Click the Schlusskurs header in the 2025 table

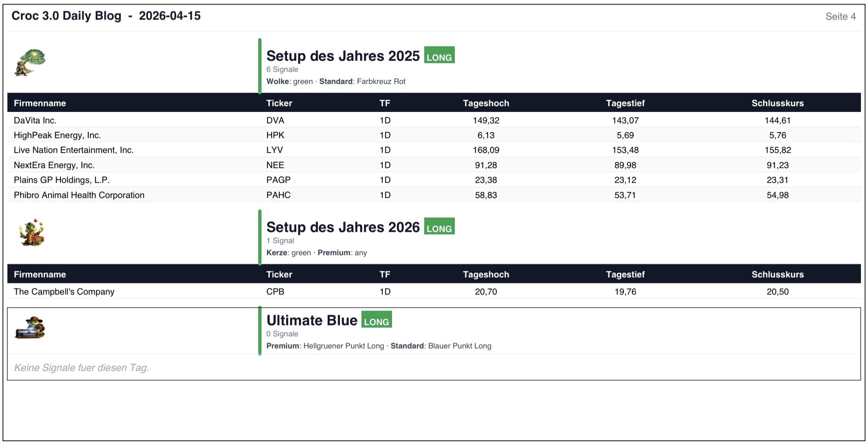click(777, 103)
